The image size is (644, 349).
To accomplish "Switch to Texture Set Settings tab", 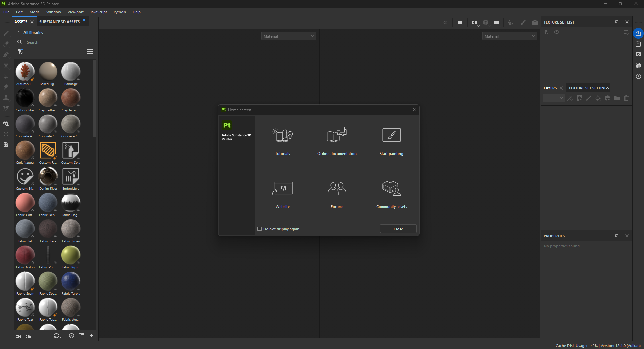I will 589,88.
